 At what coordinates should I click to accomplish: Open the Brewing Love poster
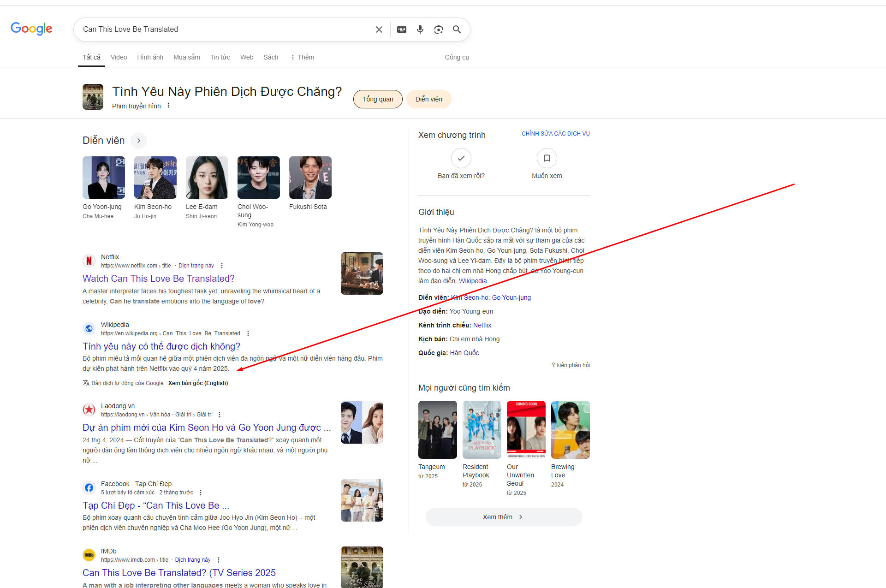point(571,430)
